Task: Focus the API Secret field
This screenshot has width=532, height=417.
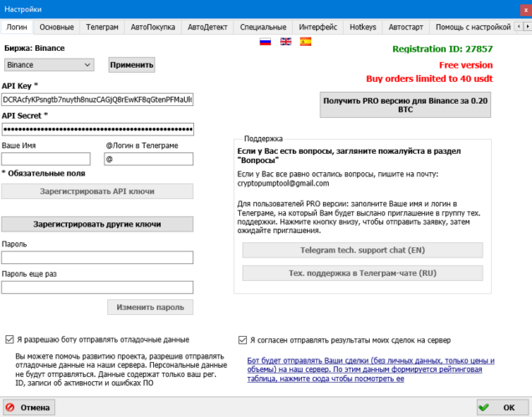Action: pos(97,130)
